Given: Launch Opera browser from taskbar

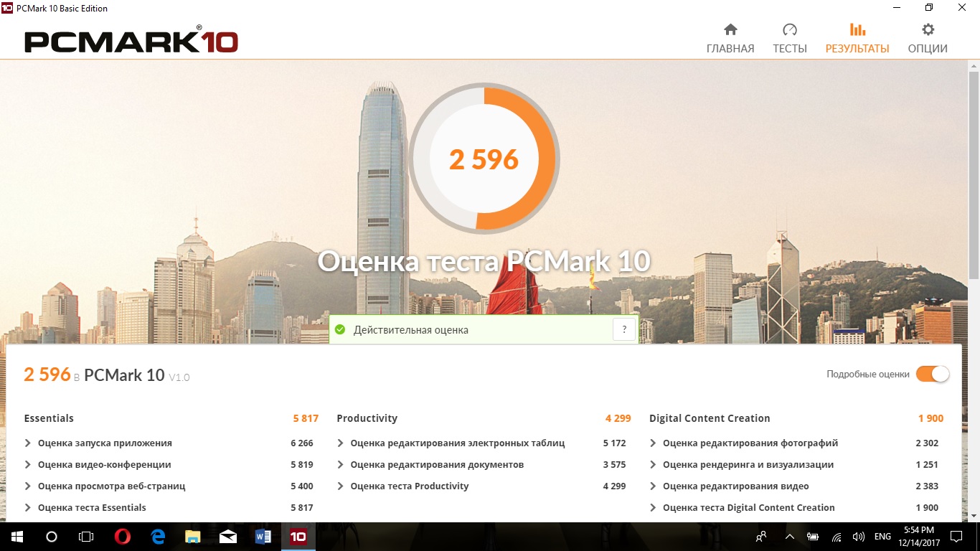Looking at the screenshot, I should tap(123, 537).
